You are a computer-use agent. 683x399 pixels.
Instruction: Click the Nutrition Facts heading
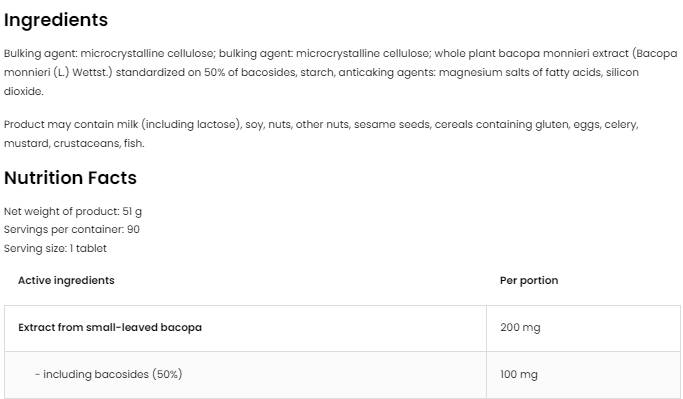click(x=70, y=178)
